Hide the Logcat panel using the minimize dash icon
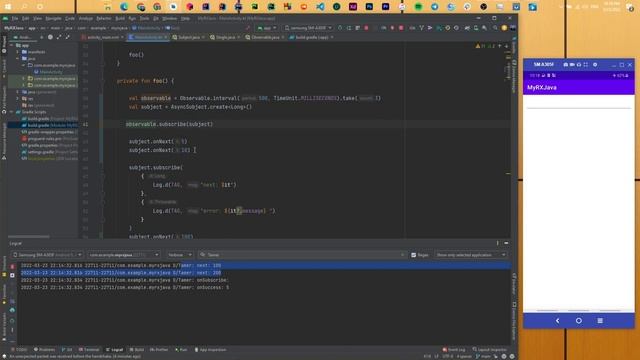Screen dimensions: 640x360 (506, 243)
